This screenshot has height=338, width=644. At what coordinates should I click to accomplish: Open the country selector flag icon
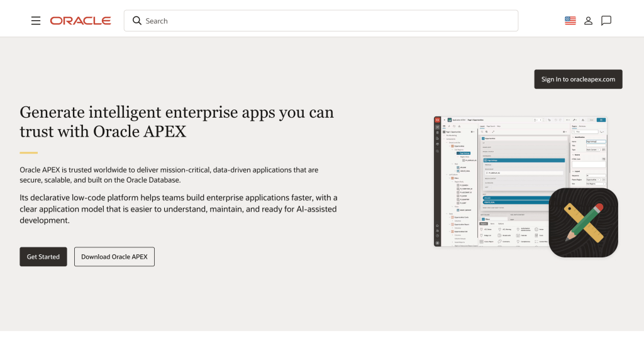(x=570, y=21)
